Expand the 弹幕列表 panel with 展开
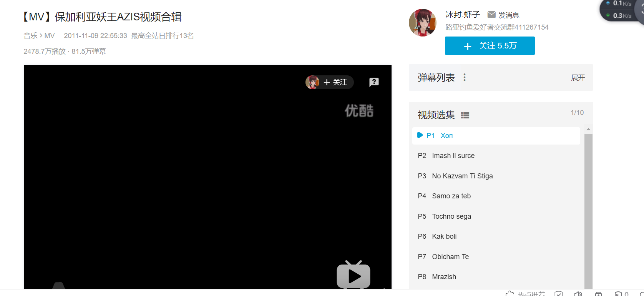This screenshot has width=644, height=296. pyautogui.click(x=578, y=78)
